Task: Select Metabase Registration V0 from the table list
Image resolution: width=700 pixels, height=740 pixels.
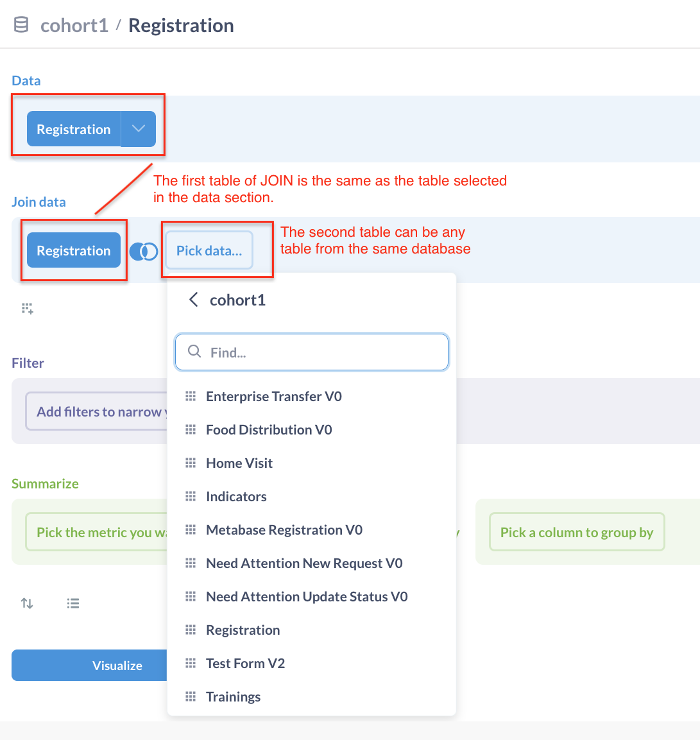Action: pyautogui.click(x=284, y=529)
